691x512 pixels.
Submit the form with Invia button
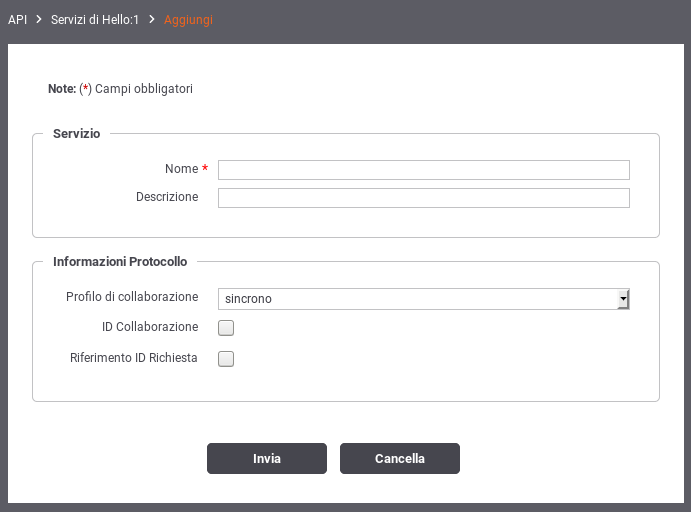pyautogui.click(x=267, y=459)
